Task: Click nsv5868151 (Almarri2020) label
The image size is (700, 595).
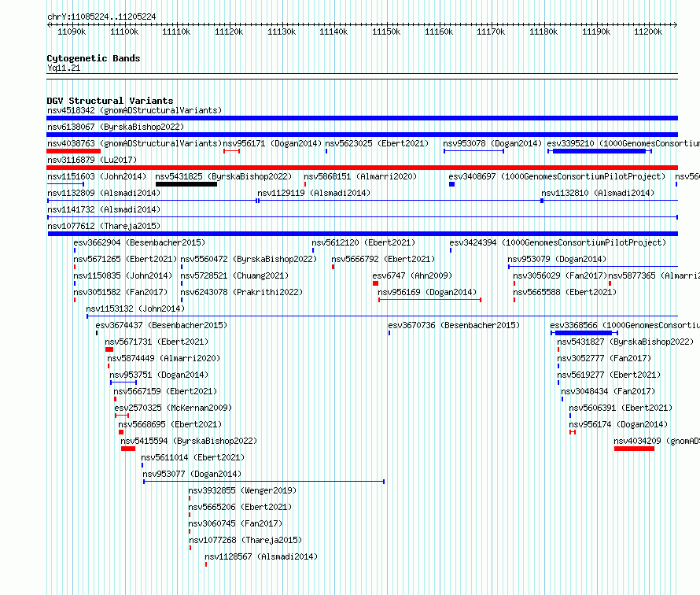Action: pos(360,176)
